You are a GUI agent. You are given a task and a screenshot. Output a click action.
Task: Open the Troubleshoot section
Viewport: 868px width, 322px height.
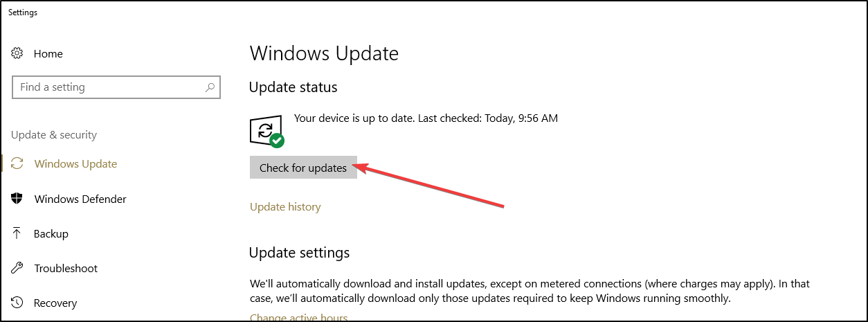[x=66, y=268]
